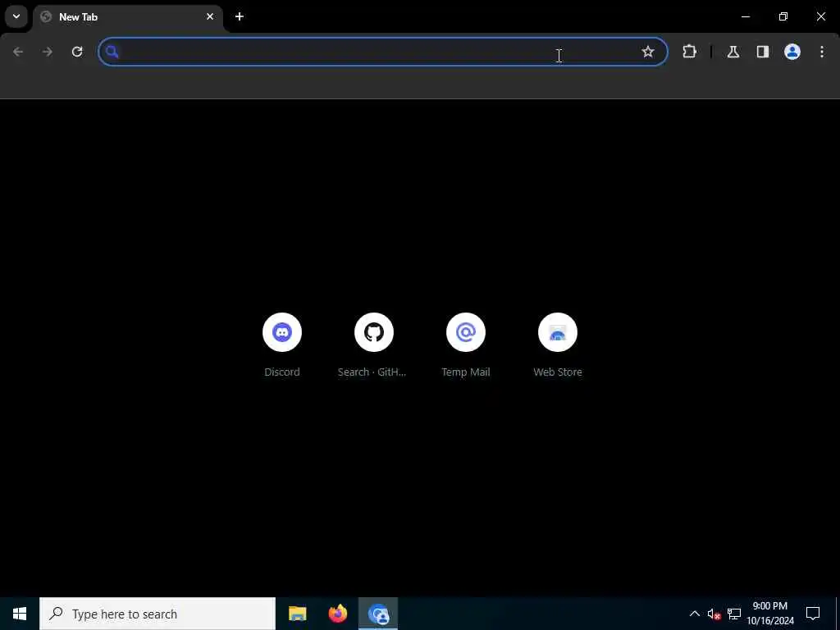Show hidden system tray icons
The image size is (840, 630).
694,614
